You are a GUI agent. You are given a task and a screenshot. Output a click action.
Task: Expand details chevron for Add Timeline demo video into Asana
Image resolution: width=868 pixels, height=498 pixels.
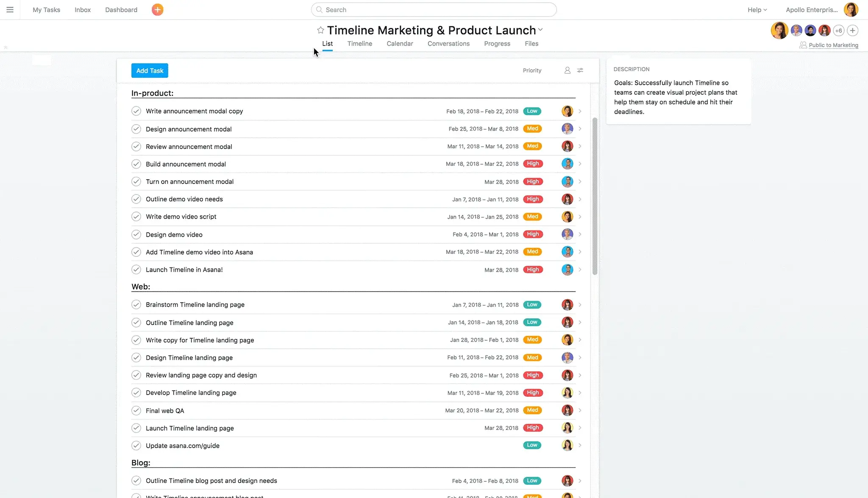[580, 252]
